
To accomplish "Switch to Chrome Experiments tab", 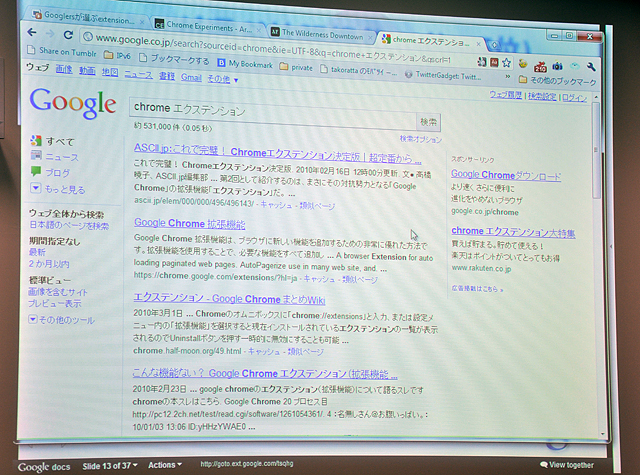I will tap(208, 27).
